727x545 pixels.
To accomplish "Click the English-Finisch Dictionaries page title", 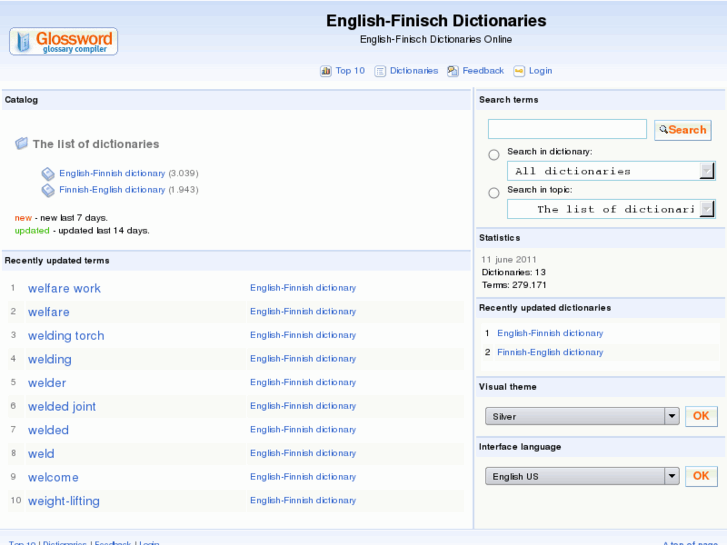I will (x=436, y=21).
